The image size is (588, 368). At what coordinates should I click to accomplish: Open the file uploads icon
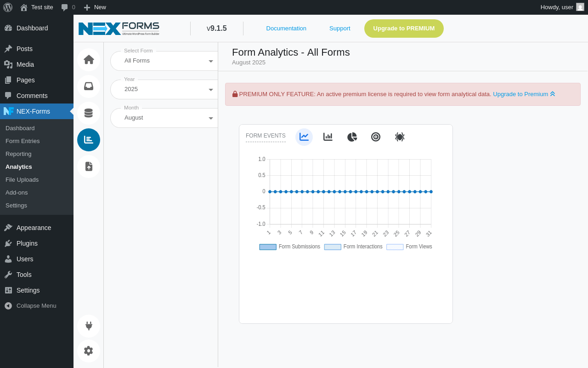click(x=89, y=167)
